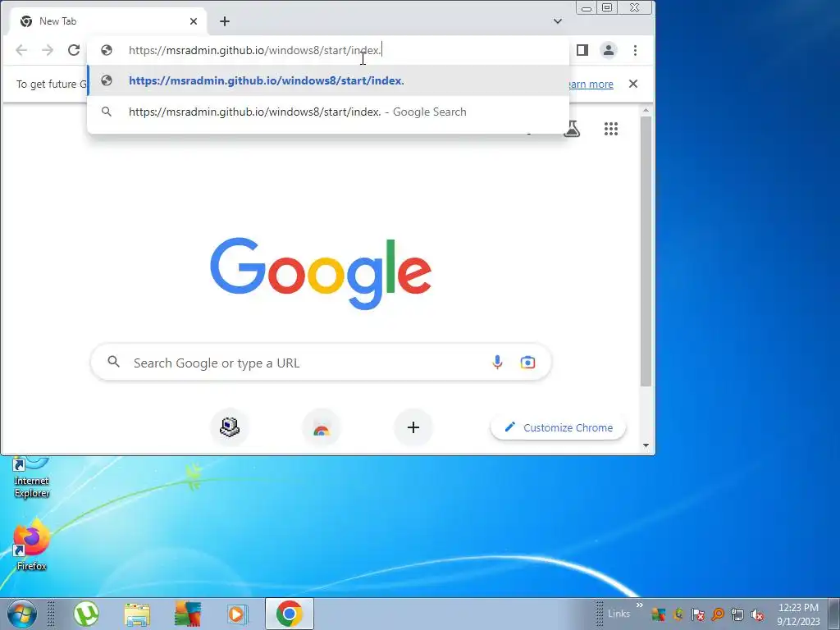Open the tab search dropdown arrow
The height and width of the screenshot is (630, 840).
pyautogui.click(x=558, y=21)
